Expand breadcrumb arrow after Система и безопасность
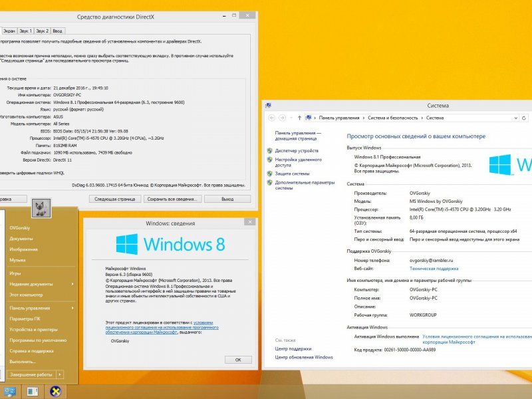 [x=422, y=118]
